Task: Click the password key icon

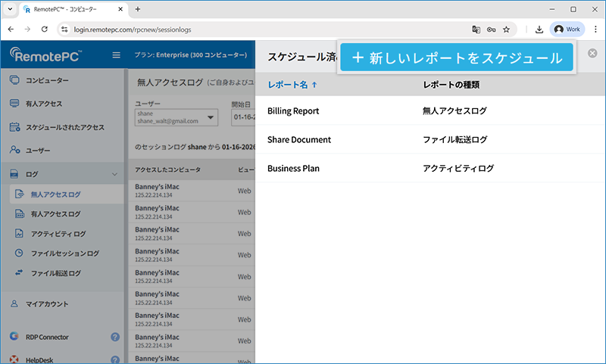Action: pos(491,30)
